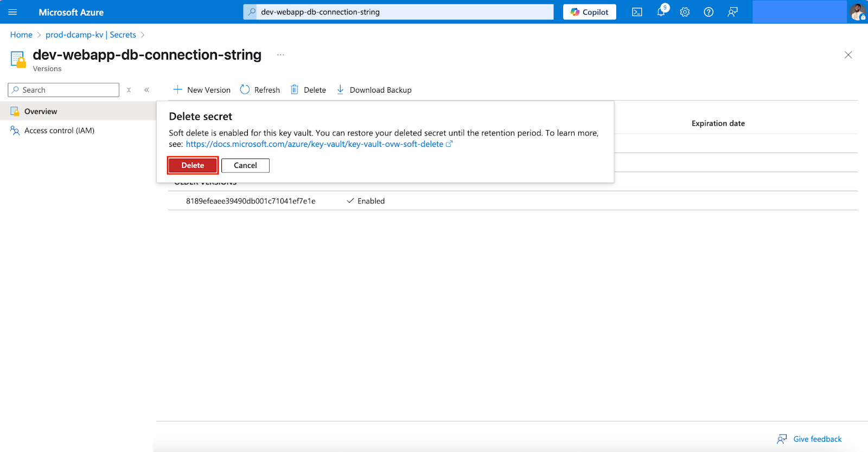Click New Version toolbar button
This screenshot has height=452, width=868.
pyautogui.click(x=201, y=90)
